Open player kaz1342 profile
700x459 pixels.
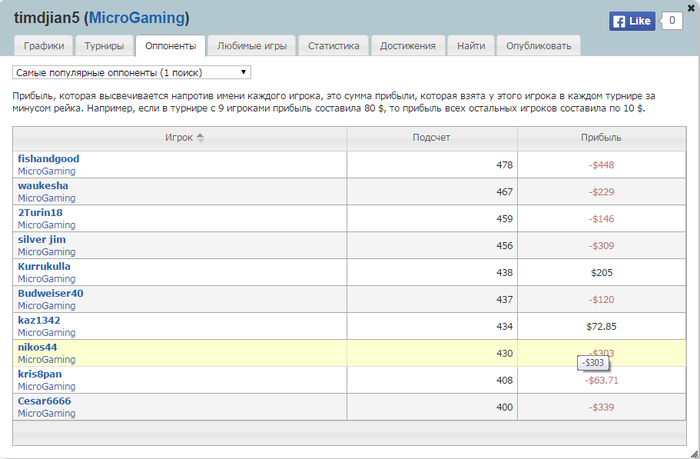[39, 320]
